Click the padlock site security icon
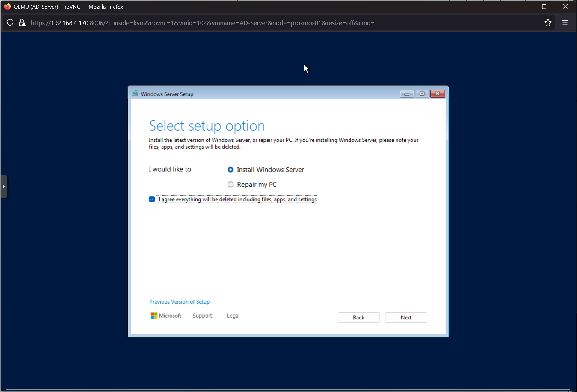The width and height of the screenshot is (577, 392). point(22,23)
